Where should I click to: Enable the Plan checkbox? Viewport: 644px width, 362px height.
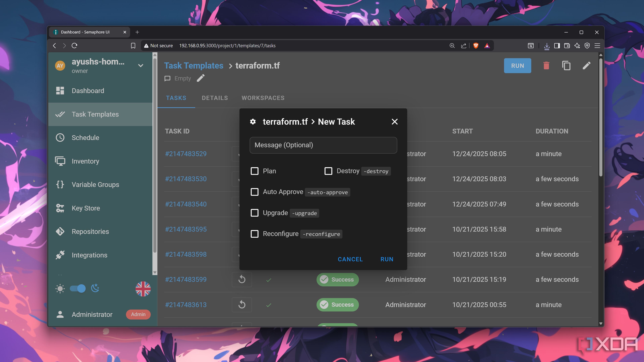255,171
